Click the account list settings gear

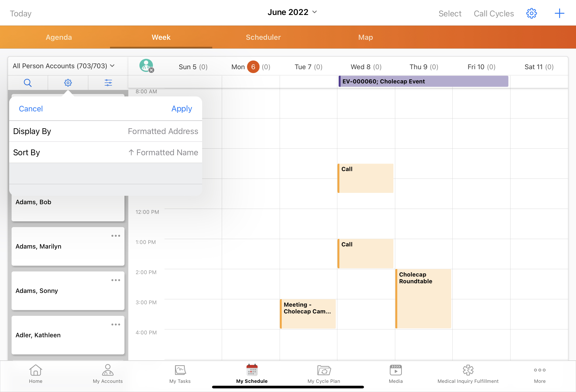(68, 82)
